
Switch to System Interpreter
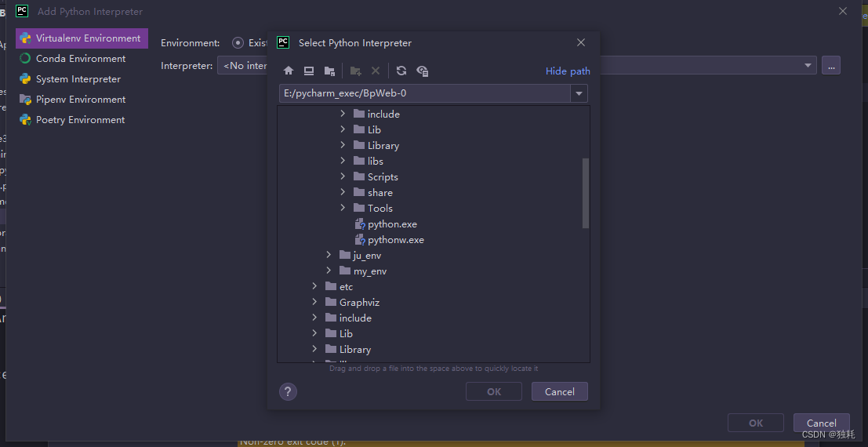tap(82, 78)
